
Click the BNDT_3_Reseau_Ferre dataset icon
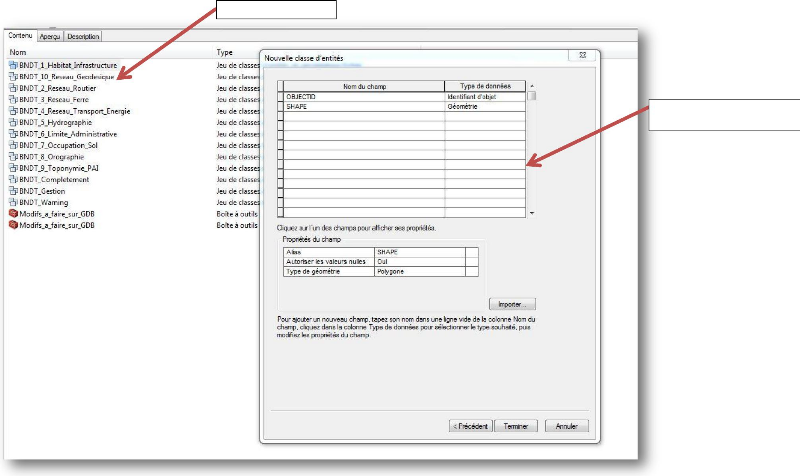13,99
